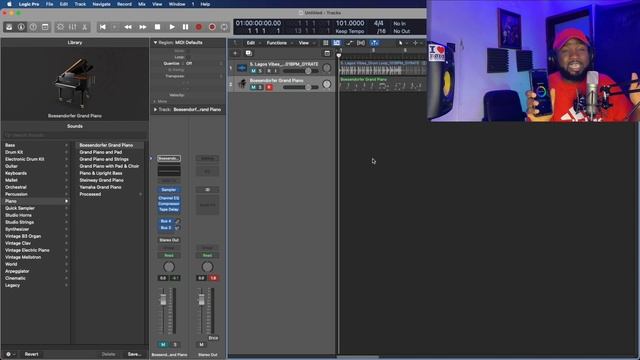640x360 pixels.
Task: Mute the Lagos Vibes track
Action: [253, 71]
